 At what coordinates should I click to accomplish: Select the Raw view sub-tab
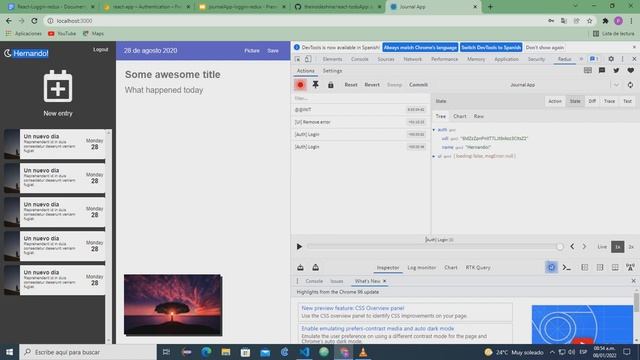click(x=478, y=116)
